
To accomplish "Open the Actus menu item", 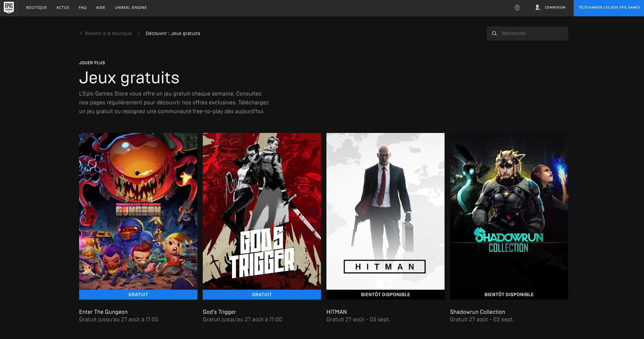I will (x=63, y=7).
